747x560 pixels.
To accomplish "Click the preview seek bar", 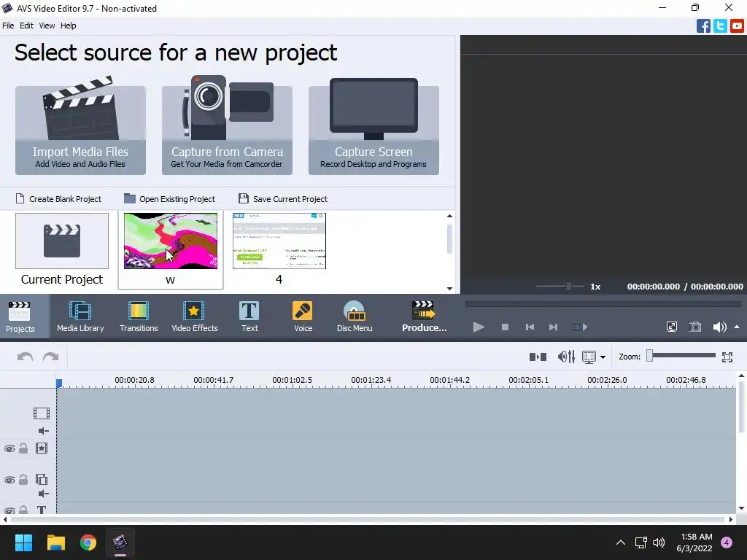I will coord(603,304).
